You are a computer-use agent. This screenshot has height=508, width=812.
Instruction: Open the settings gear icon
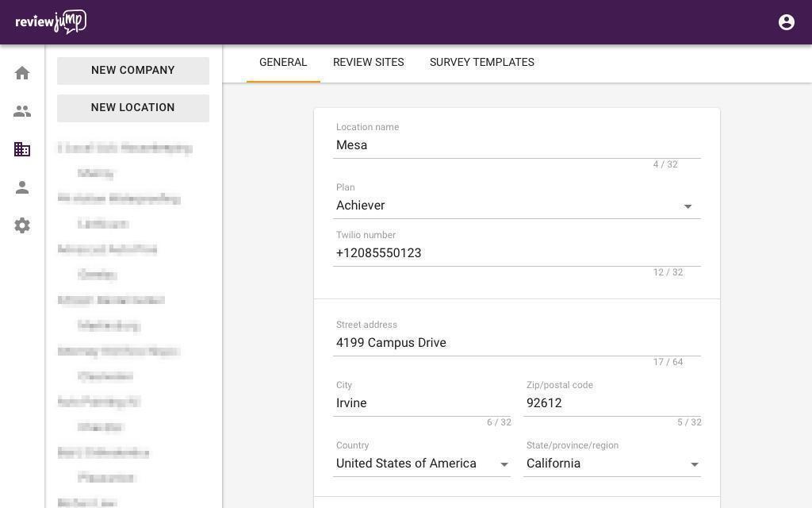pos(21,225)
